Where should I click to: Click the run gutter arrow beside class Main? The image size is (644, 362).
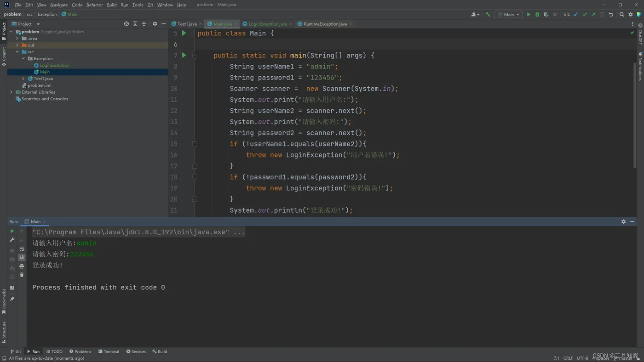184,33
